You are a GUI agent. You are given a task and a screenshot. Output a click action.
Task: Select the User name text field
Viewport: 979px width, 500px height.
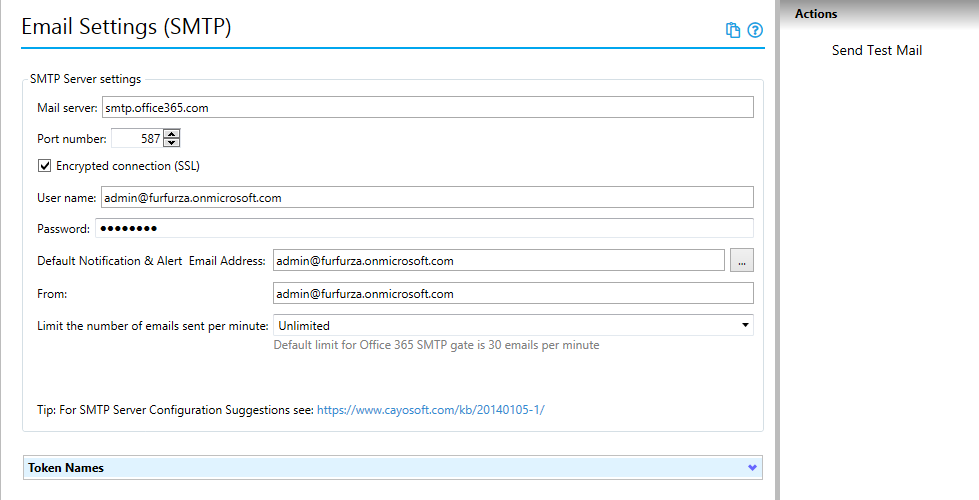[427, 197]
